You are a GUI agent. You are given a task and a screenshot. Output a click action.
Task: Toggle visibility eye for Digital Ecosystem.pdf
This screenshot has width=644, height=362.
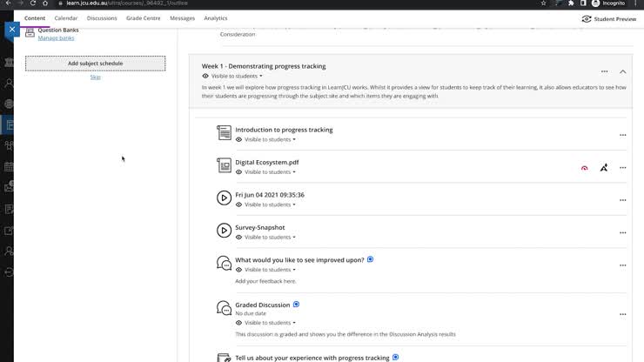click(238, 172)
